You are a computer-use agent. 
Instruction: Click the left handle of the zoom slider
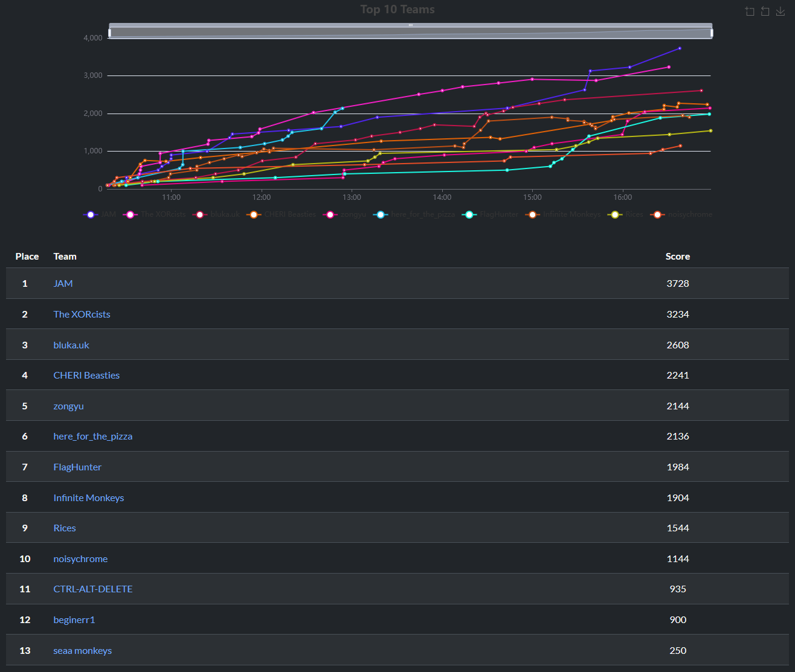coord(109,33)
